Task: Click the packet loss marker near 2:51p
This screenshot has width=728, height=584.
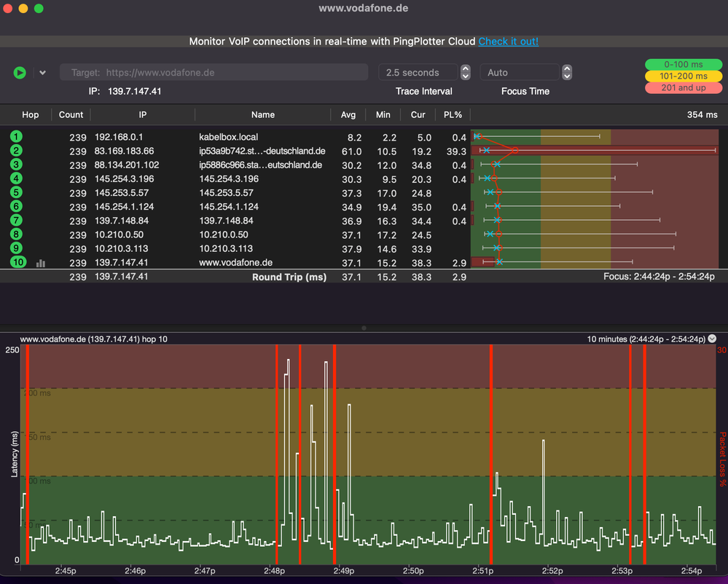Action: pos(490,454)
